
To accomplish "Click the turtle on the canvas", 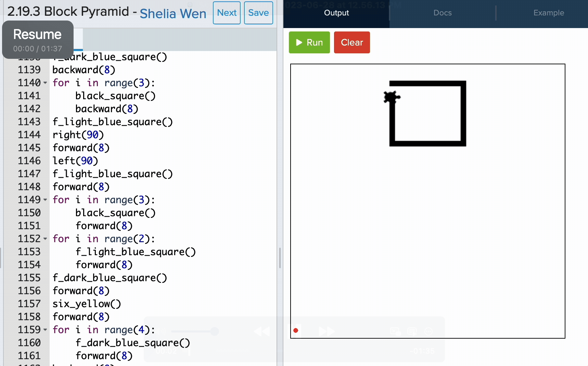I will click(391, 97).
